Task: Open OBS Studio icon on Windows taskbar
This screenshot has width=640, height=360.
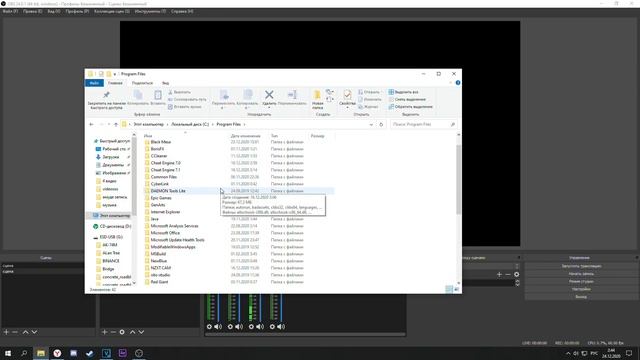Action: tap(139, 353)
